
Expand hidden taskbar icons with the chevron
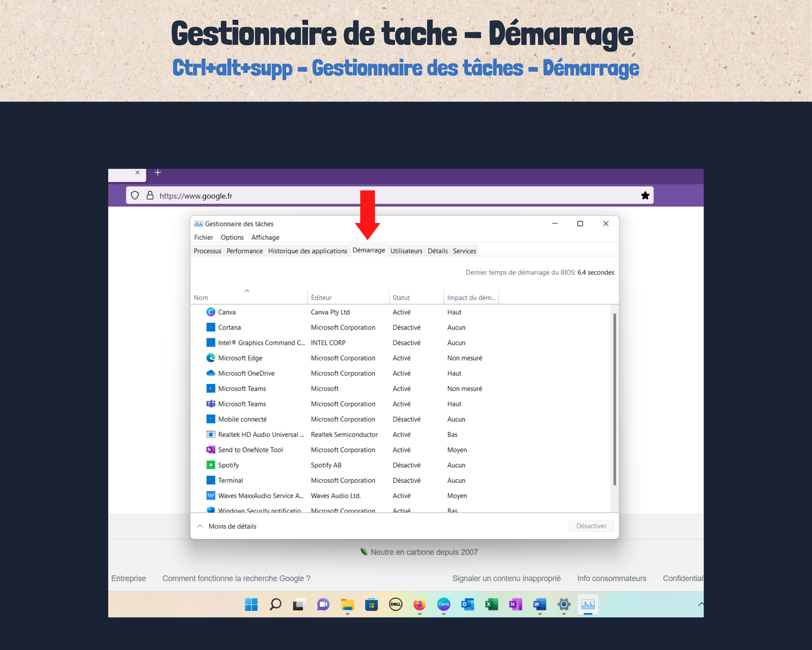[x=701, y=604]
